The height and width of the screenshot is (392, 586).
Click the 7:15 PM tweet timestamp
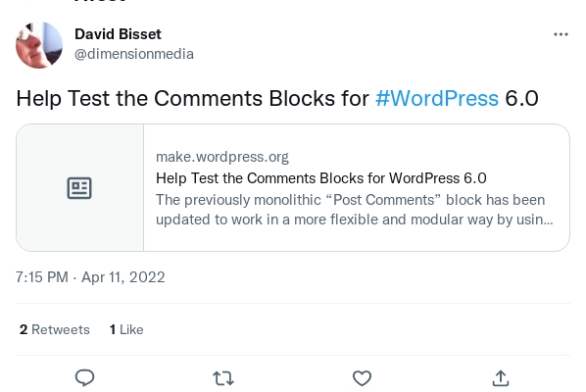point(42,277)
